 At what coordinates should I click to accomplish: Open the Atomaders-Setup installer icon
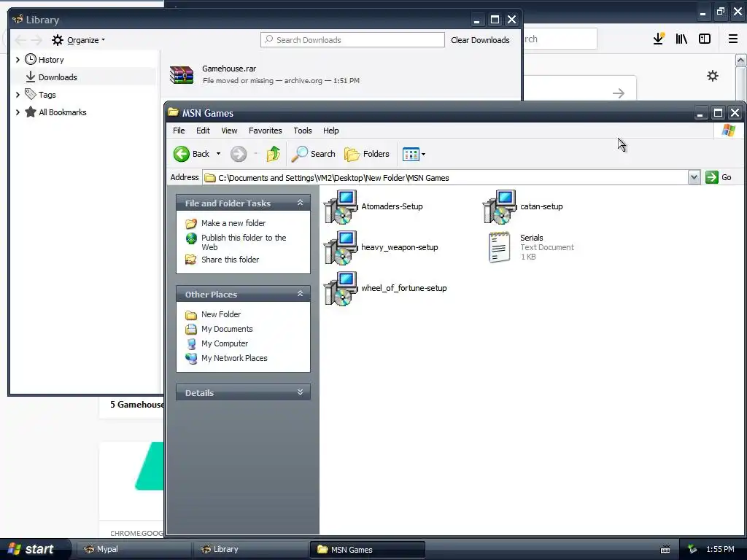[341, 206]
